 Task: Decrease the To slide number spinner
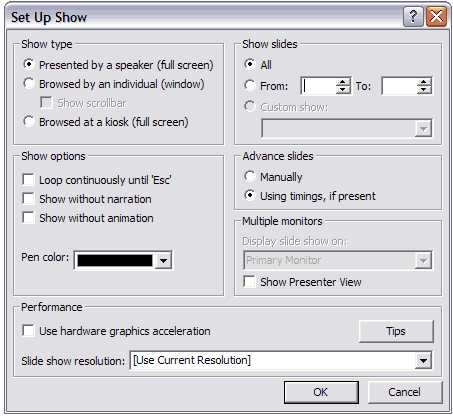pos(423,90)
